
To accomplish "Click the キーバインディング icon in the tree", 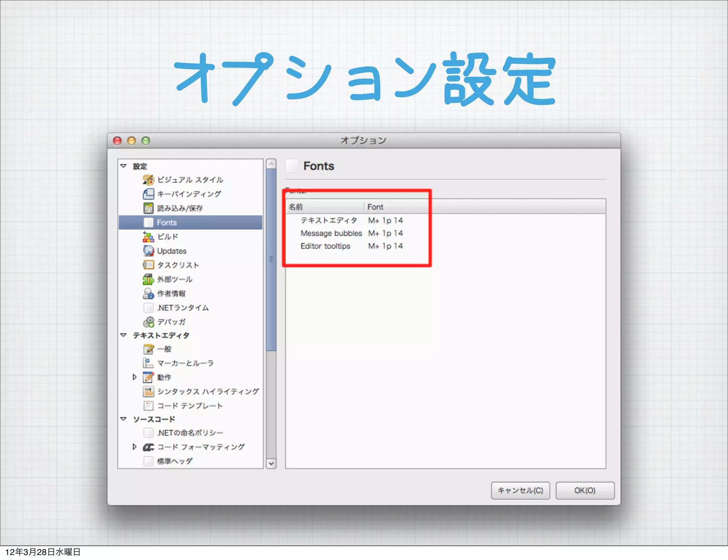I will [x=148, y=194].
